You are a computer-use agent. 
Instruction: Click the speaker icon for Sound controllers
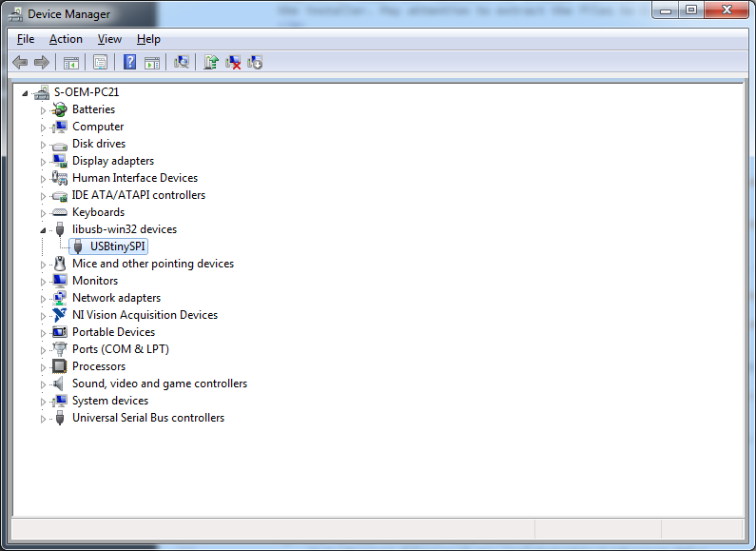[58, 384]
